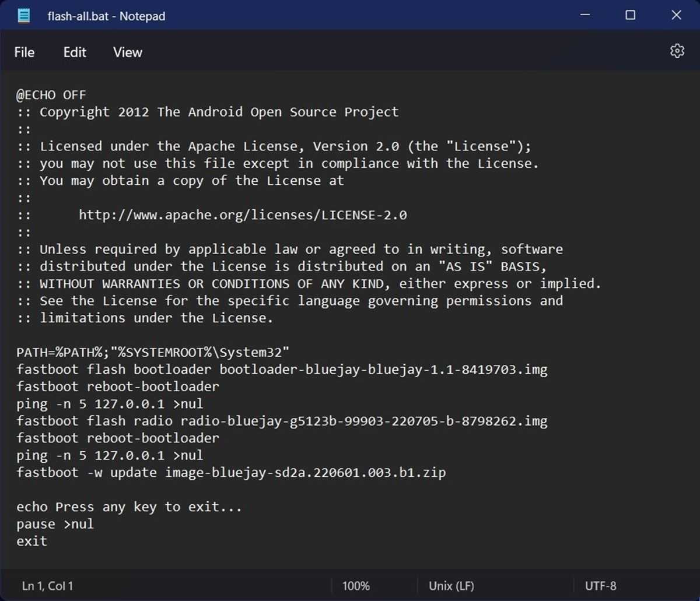The height and width of the screenshot is (601, 700).
Task: Open Notepad settings via gear icon
Action: tap(677, 51)
